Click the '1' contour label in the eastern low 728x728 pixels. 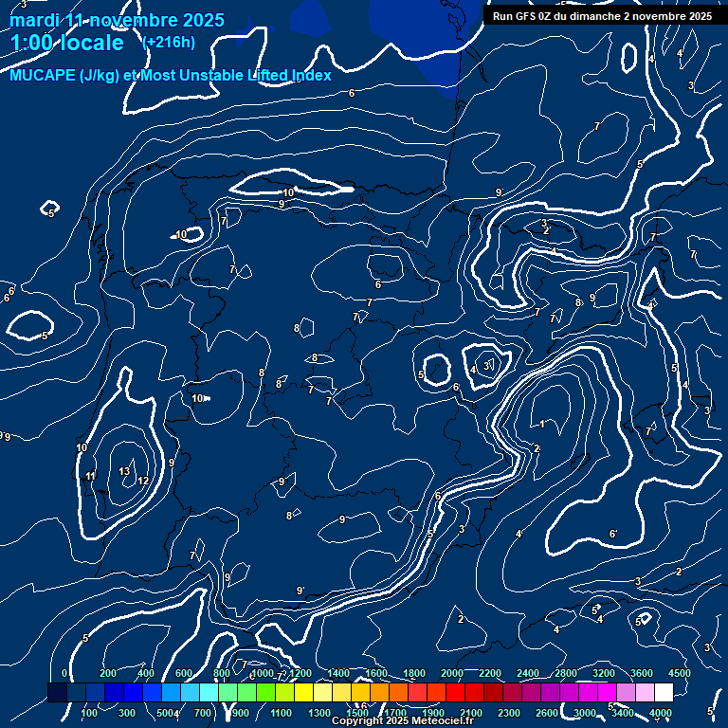tap(542, 424)
